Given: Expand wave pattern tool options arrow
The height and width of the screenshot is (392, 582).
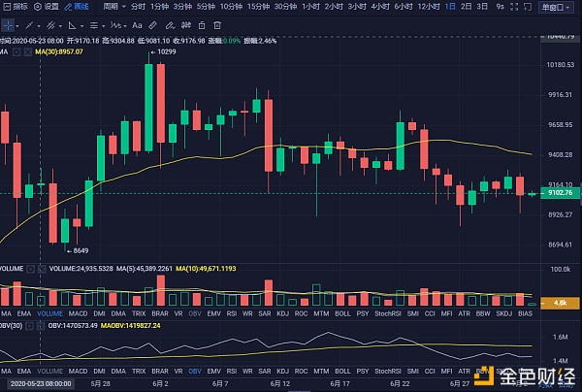Looking at the screenshot, I should [x=125, y=26].
